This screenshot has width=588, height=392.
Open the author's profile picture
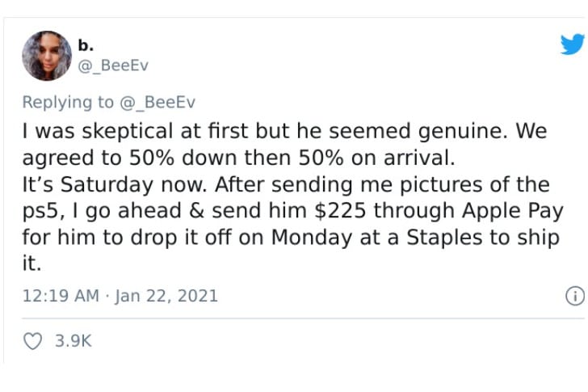[x=47, y=56]
